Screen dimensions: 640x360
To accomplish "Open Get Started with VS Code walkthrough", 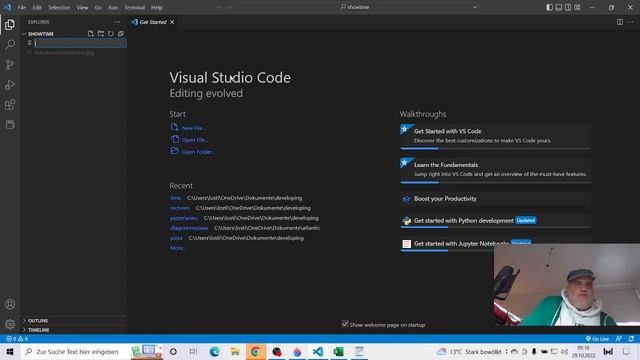I will tap(496, 136).
